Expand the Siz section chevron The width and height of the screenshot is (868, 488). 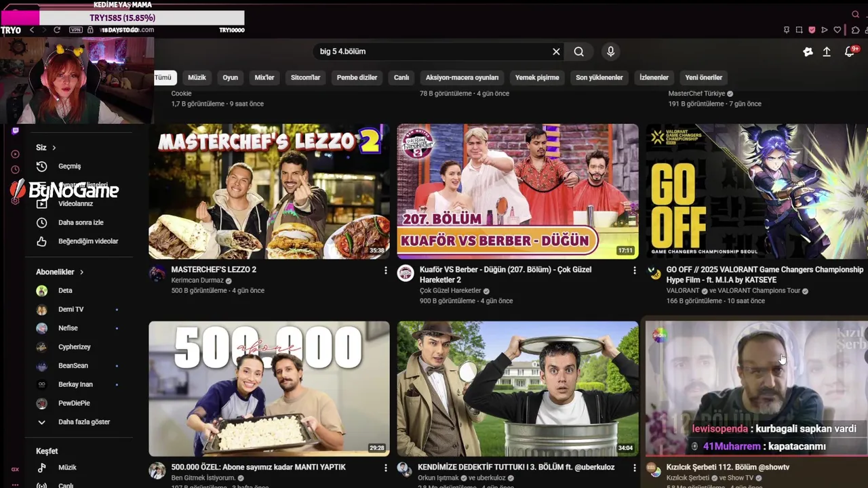pyautogui.click(x=54, y=148)
